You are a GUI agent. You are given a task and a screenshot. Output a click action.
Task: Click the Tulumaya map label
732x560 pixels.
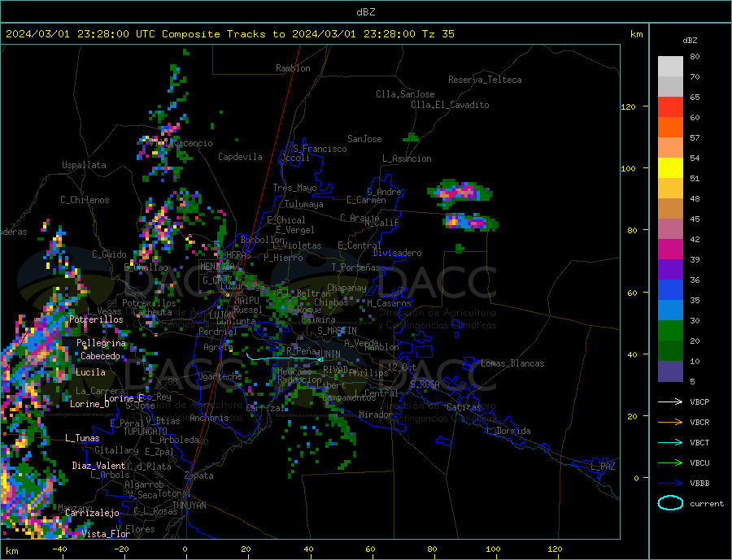click(x=304, y=204)
